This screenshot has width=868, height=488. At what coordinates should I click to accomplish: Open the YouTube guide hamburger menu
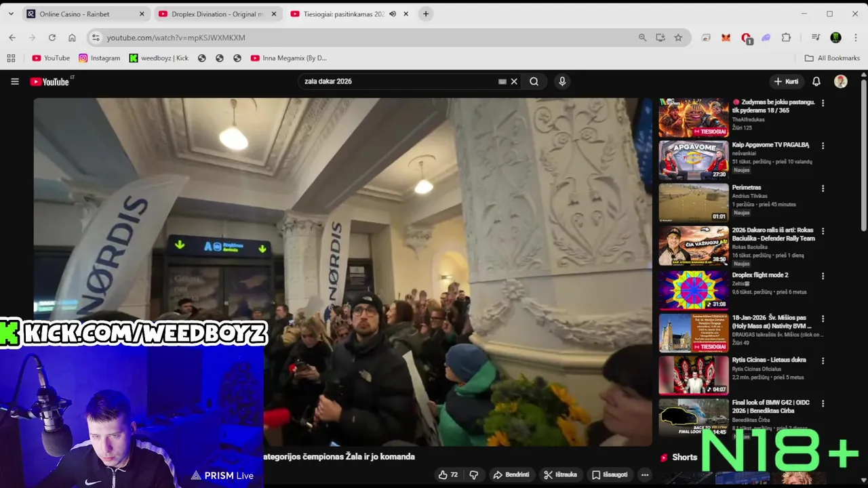(x=15, y=81)
